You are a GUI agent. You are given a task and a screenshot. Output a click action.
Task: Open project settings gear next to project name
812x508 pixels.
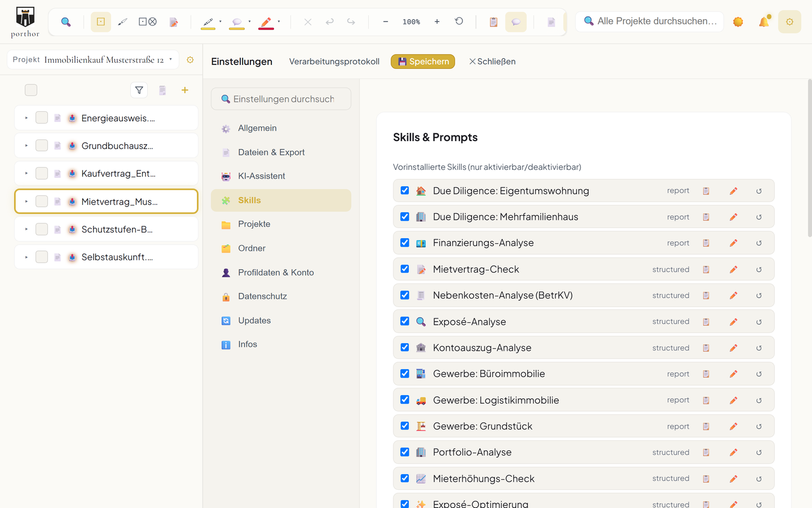[190, 60]
